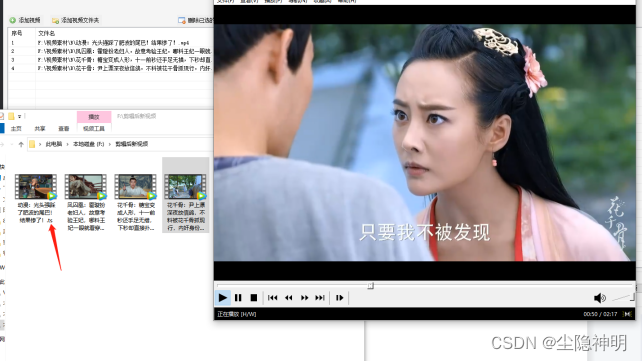Image resolution: width=642 pixels, height=361 pixels.
Task: Click the 添加视频 button in the converter window
Action: pos(25,20)
